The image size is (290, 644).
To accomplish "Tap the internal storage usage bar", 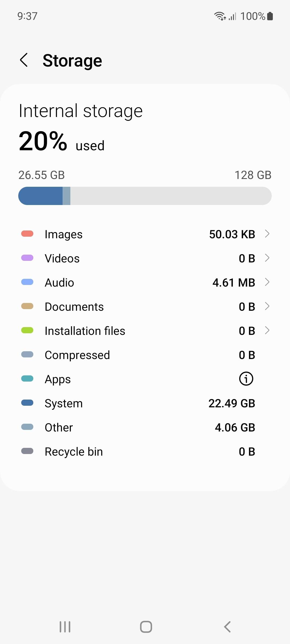I will [x=145, y=196].
